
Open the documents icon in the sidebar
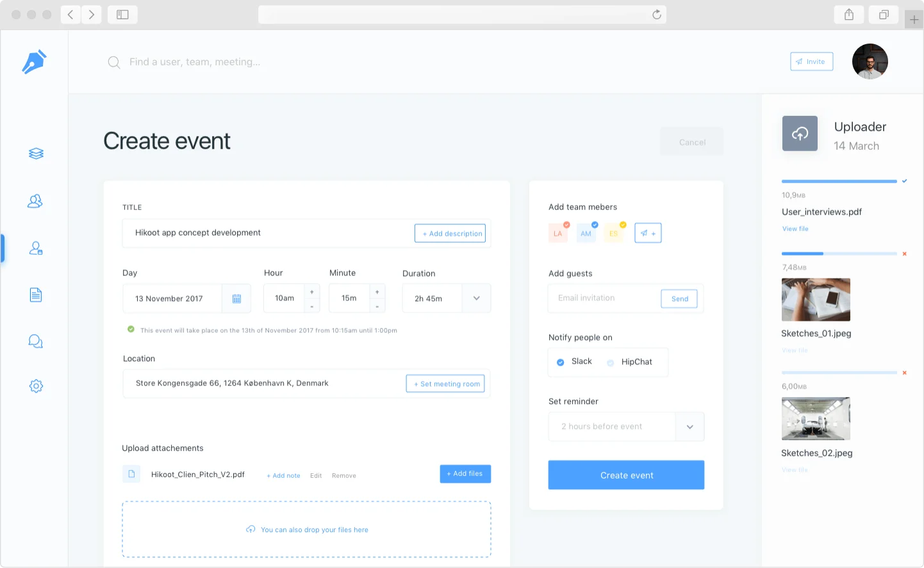click(35, 294)
